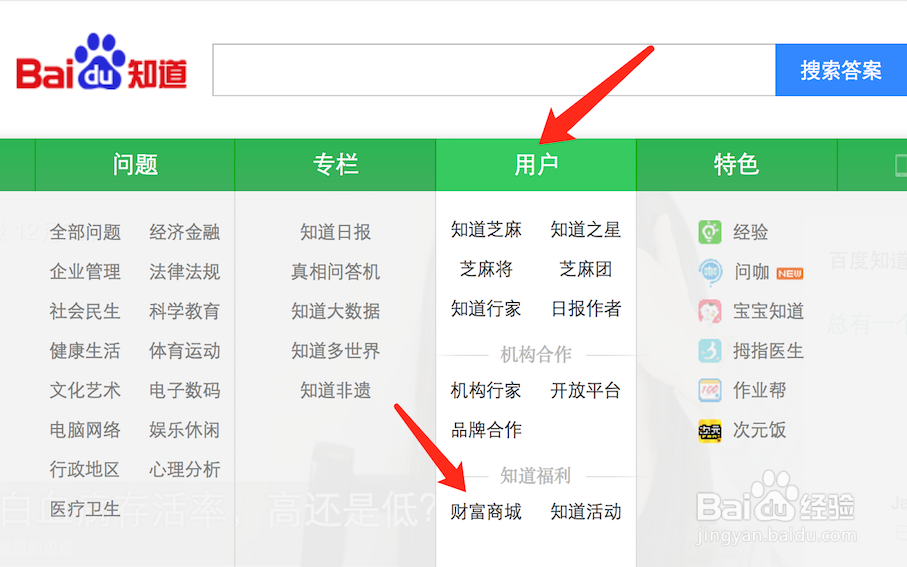The width and height of the screenshot is (907, 567).
Task: Select 知道行家 in user menu
Action: tap(486, 308)
